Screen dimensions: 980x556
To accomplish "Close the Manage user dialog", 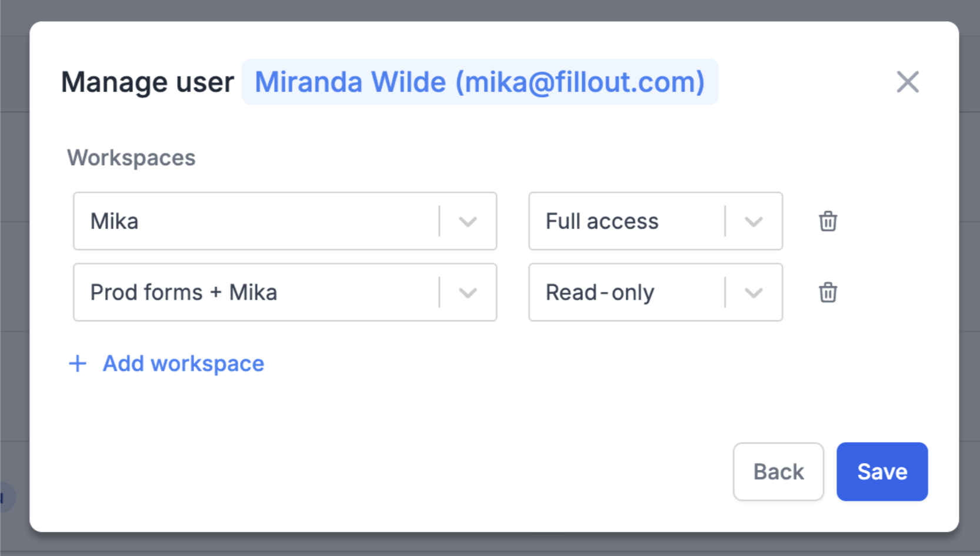I will [907, 82].
